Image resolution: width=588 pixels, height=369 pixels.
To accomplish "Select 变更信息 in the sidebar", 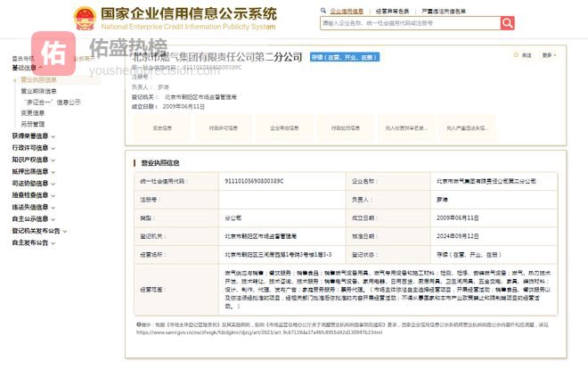I will tap(33, 113).
